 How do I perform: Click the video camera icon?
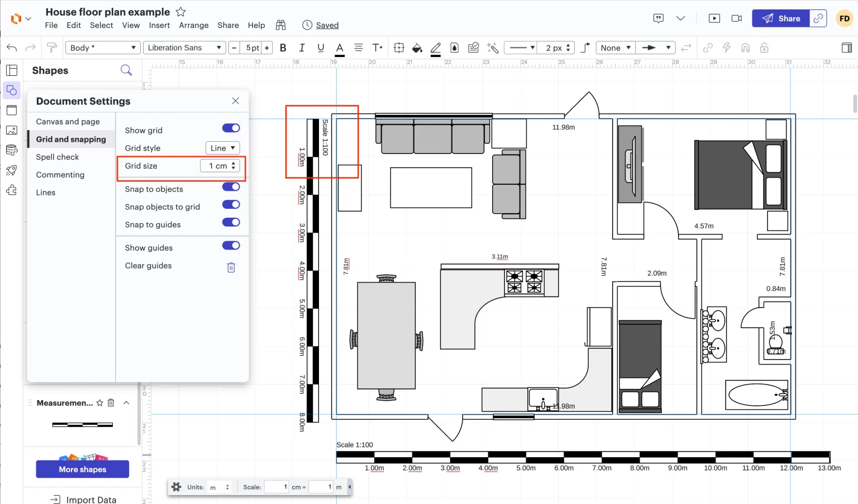pos(737,18)
